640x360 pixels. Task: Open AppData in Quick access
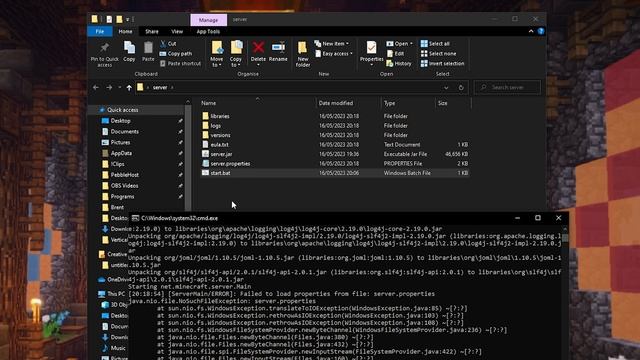click(121, 153)
